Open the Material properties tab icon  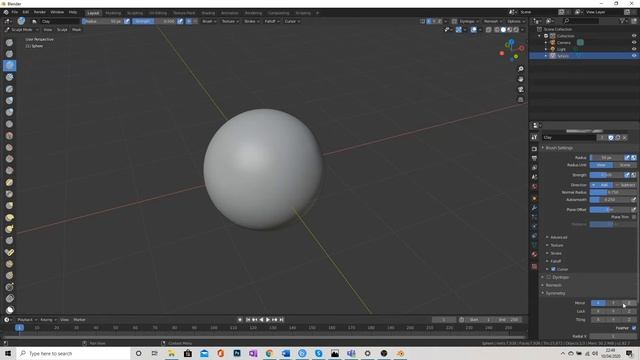[534, 254]
